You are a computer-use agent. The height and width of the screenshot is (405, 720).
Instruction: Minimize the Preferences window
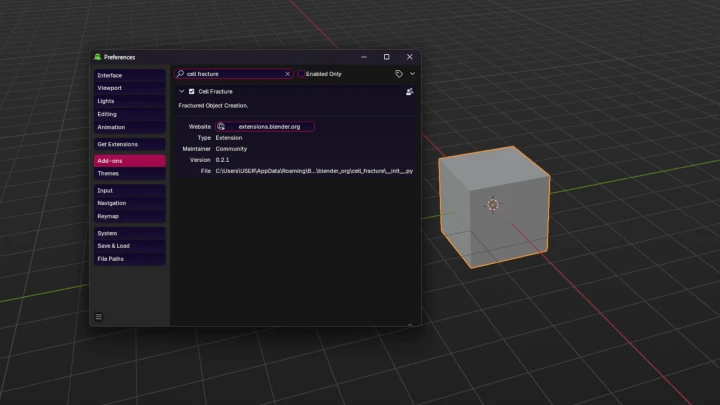[x=364, y=57]
